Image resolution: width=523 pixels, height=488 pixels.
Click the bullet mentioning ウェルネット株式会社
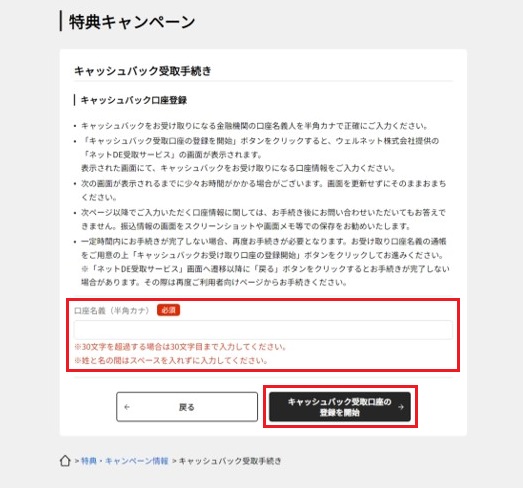click(x=260, y=154)
